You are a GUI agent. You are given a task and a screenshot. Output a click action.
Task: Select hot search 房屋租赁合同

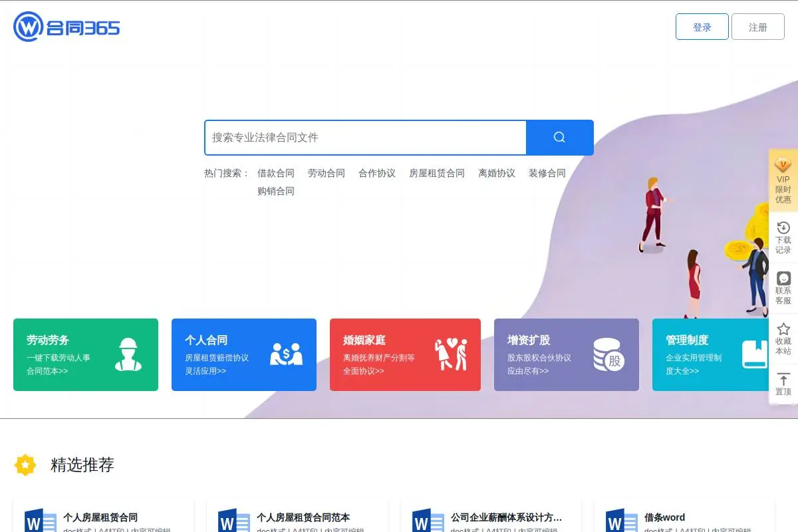[x=437, y=173]
